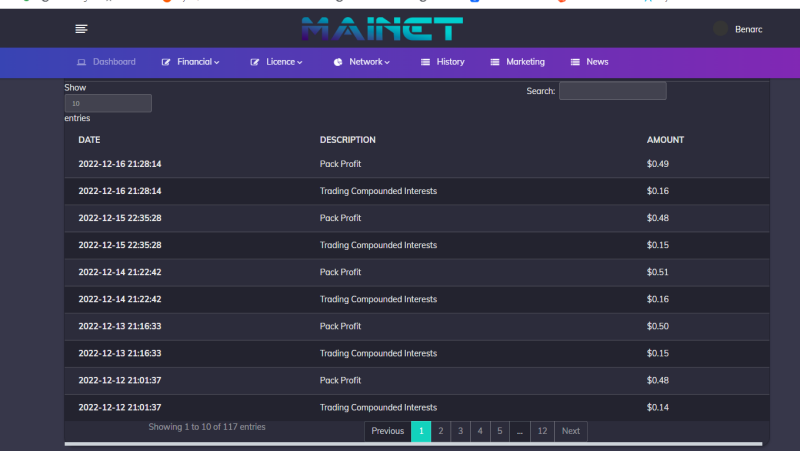Click the Marketing list icon
Screen dimensions: 800x451
[x=494, y=62]
